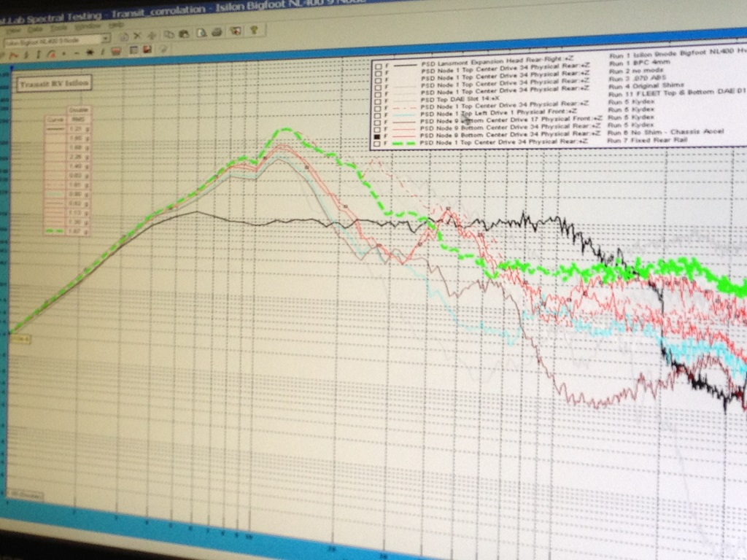Click the Transit RV Isilon title box

point(54,84)
